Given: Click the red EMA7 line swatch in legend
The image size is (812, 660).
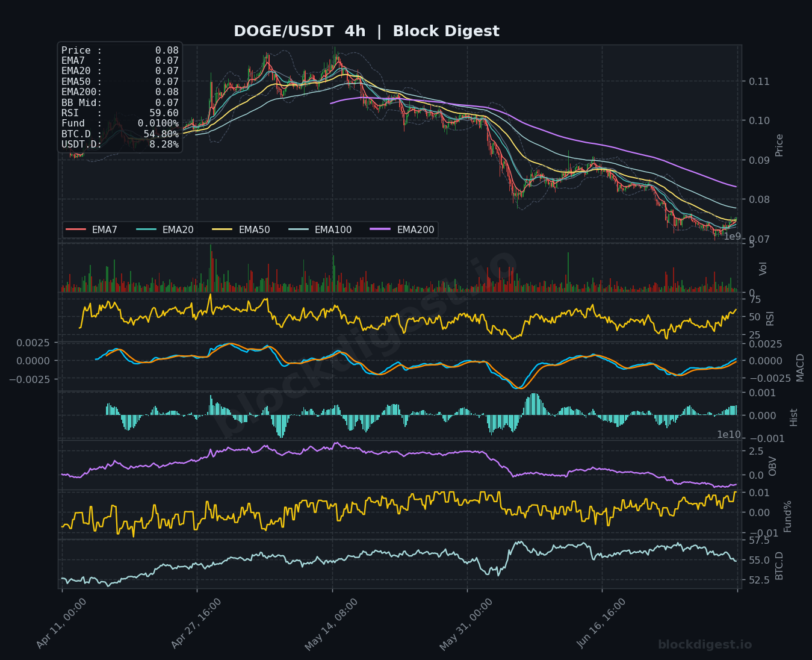Looking at the screenshot, I should click(76, 229).
